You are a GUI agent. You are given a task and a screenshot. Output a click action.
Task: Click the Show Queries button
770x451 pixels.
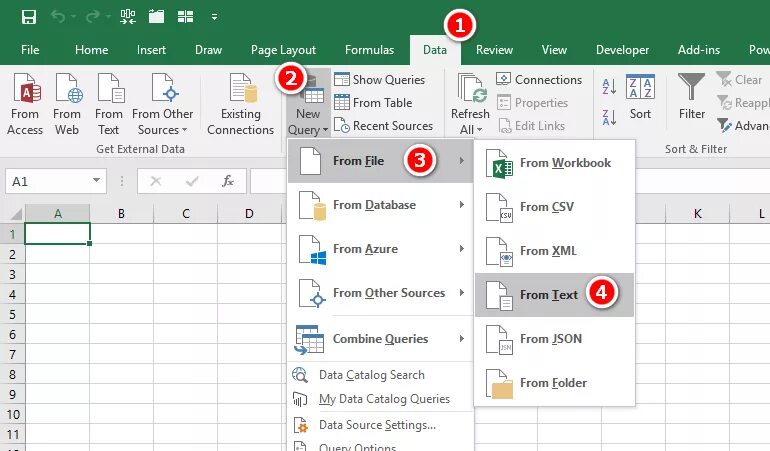(380, 80)
